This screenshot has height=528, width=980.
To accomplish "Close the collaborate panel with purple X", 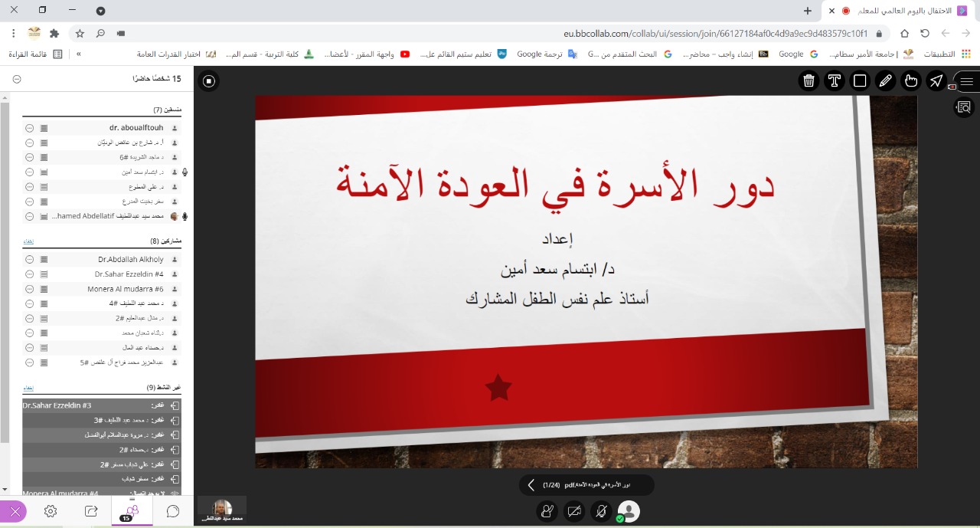I will pyautogui.click(x=15, y=511).
